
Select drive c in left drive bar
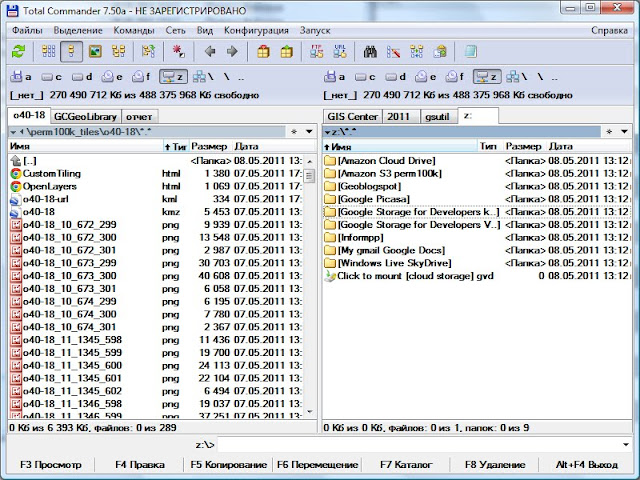[x=51, y=77]
